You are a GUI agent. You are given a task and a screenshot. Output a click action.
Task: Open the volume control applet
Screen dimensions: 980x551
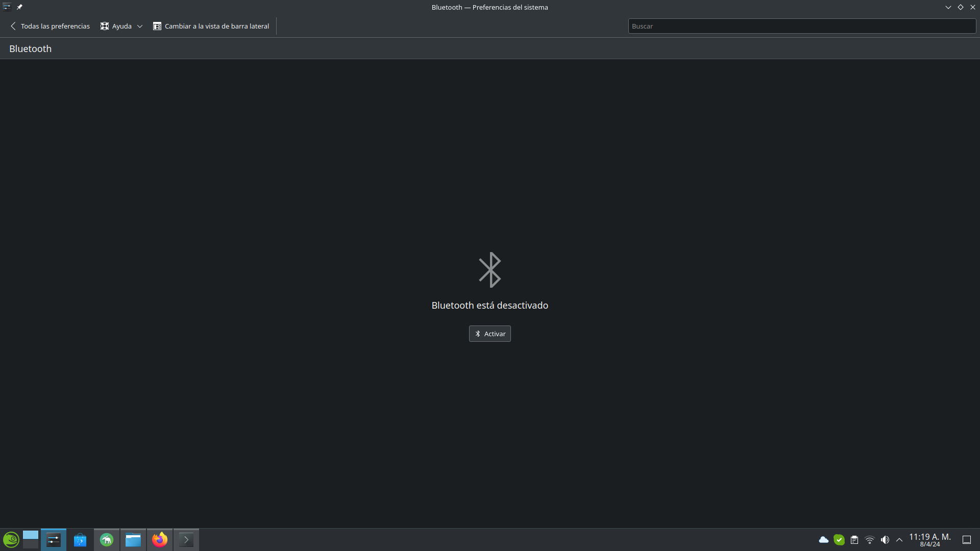coord(885,540)
